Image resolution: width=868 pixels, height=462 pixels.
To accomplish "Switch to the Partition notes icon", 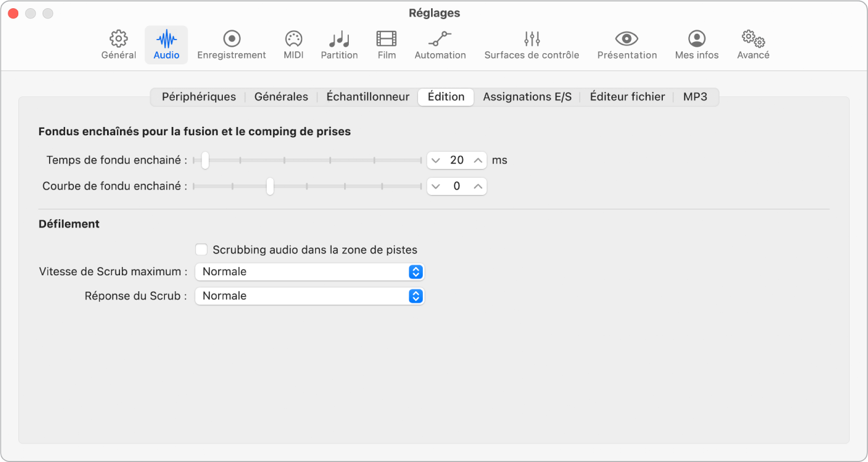I will click(339, 39).
